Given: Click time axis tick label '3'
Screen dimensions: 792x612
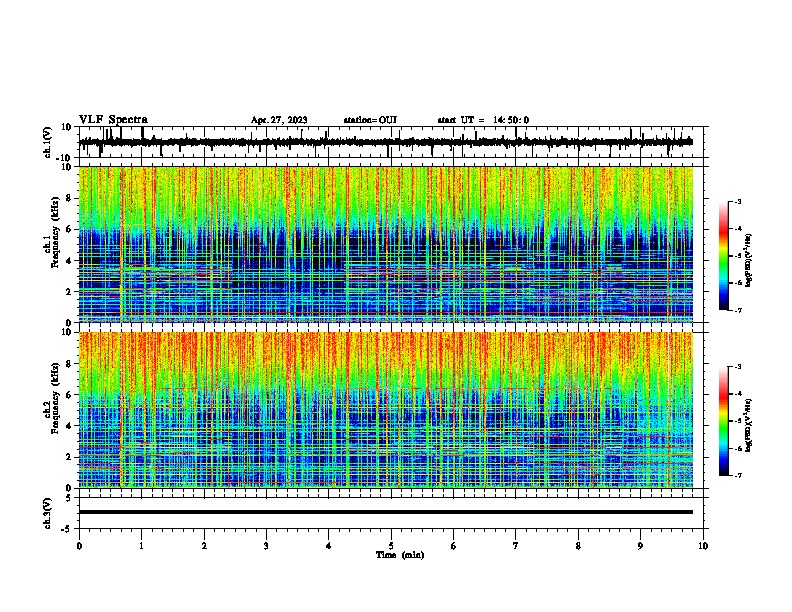Looking at the screenshot, I should 266,546.
